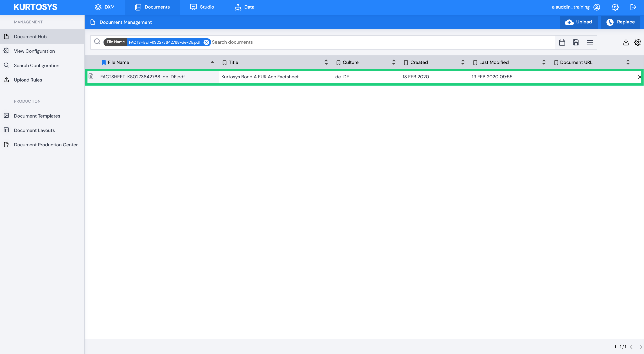Select Document Hub in the sidebar
This screenshot has height=354, width=644.
pos(42,36)
